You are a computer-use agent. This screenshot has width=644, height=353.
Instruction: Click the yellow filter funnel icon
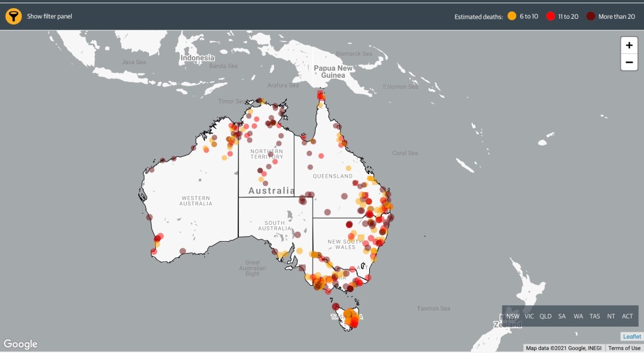click(13, 16)
